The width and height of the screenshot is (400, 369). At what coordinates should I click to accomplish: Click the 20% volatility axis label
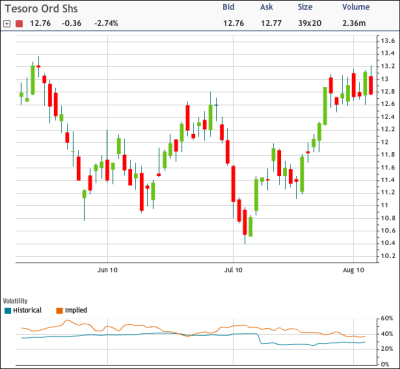387,349
